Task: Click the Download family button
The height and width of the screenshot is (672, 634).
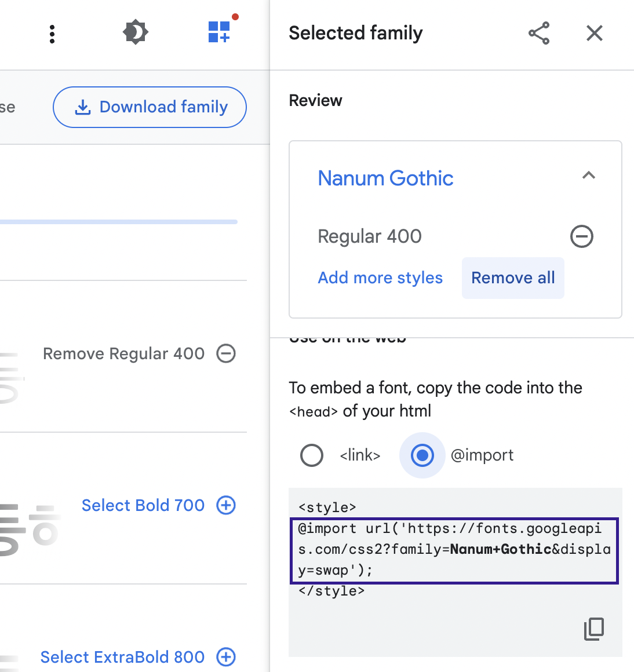Action: [x=150, y=107]
